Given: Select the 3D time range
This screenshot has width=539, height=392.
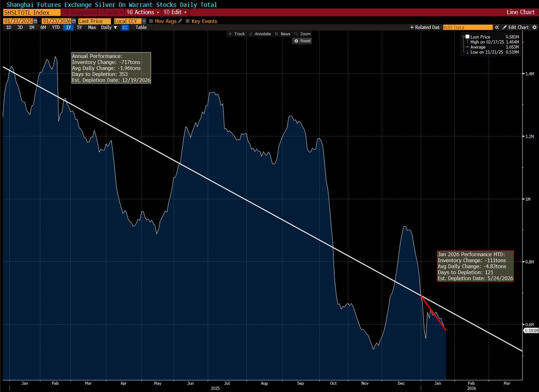Looking at the screenshot, I should [x=20, y=27].
